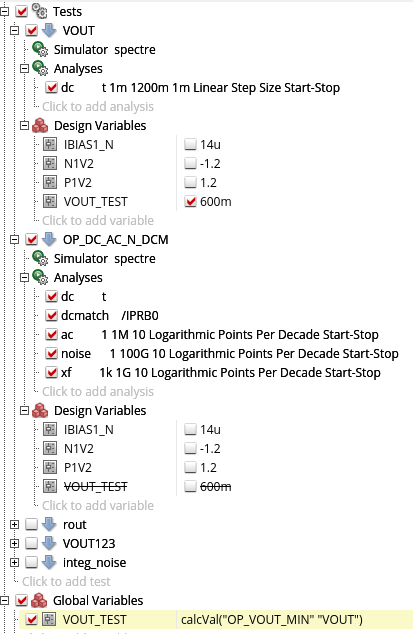
Task: Click the IBIAS1_N variable icon under VOUT
Action: pyautogui.click(x=50, y=144)
